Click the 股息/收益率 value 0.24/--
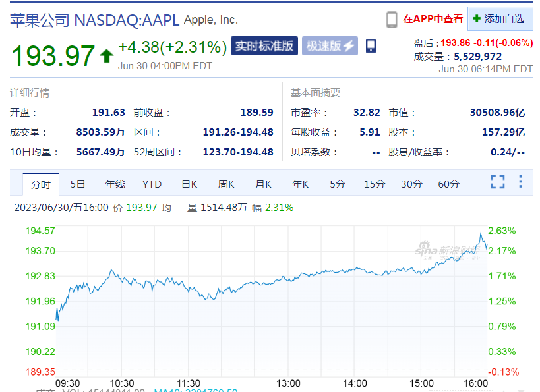Viewport: 540px width, 392px height. point(508,152)
